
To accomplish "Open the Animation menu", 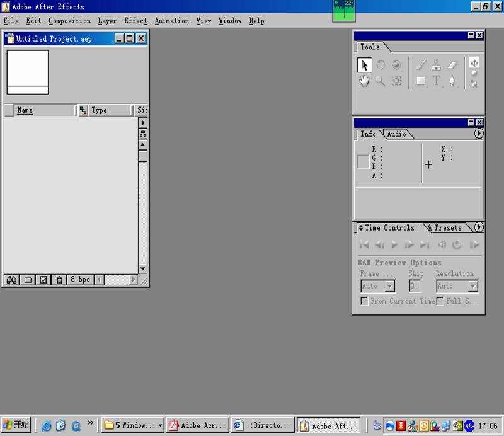I will [x=172, y=21].
